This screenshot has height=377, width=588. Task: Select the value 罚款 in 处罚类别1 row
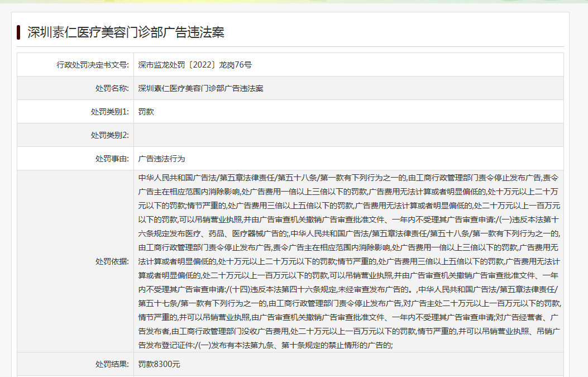click(146, 112)
